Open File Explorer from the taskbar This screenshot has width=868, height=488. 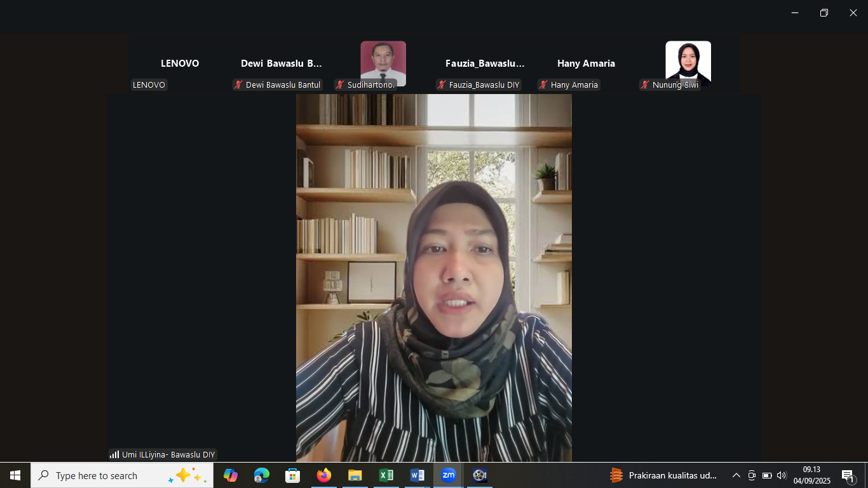(355, 475)
